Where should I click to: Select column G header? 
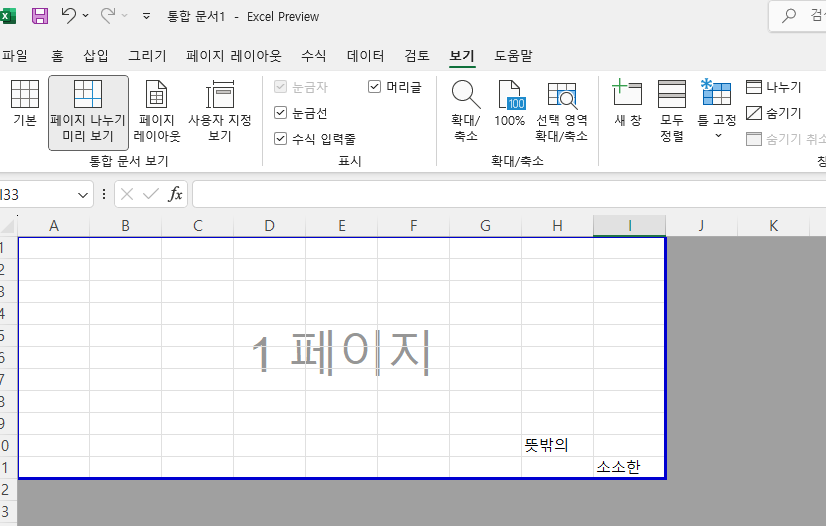coord(486,226)
